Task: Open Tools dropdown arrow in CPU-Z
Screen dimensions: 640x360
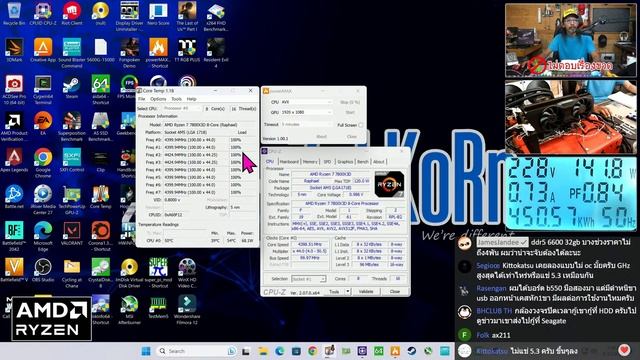Action: click(x=348, y=291)
